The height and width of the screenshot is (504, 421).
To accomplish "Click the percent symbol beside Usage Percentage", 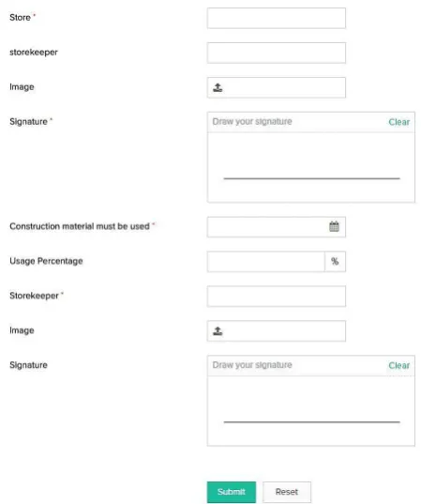I will coord(335,261).
